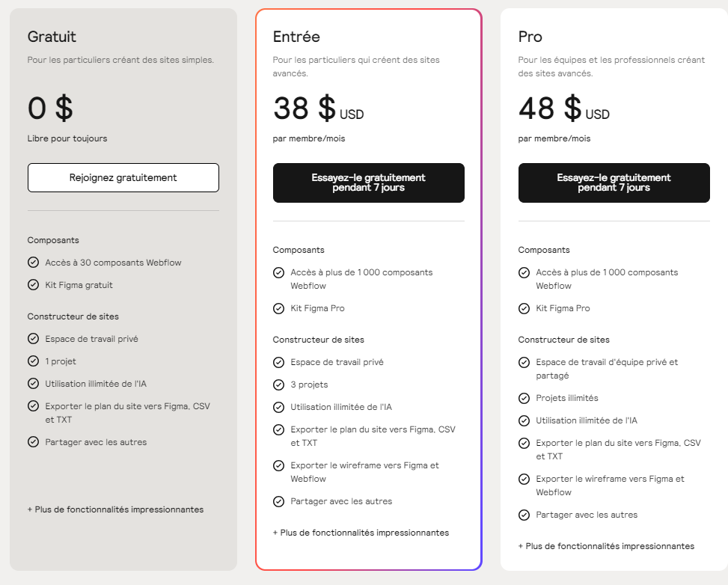Click the 'Gratuit' plan heading
The image size is (728, 585).
click(52, 37)
